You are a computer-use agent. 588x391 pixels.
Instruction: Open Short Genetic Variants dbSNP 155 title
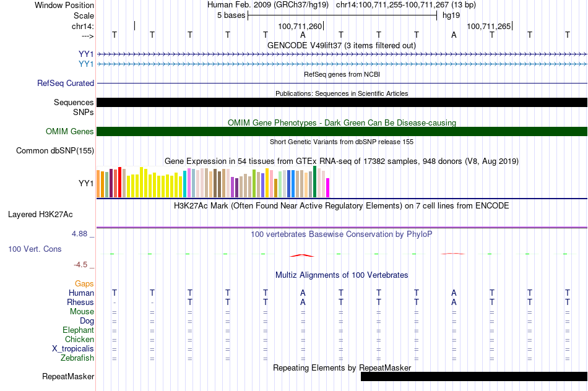click(342, 142)
